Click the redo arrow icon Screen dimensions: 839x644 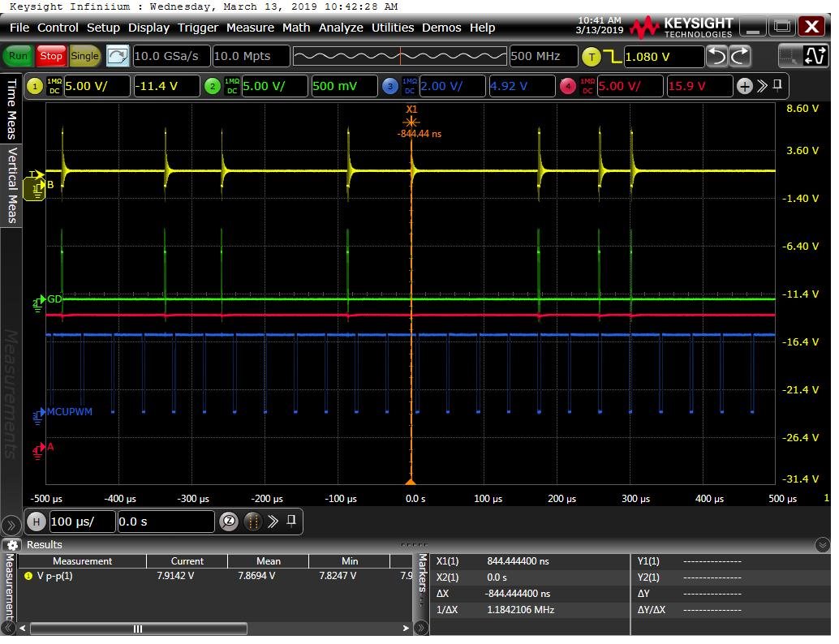(740, 56)
